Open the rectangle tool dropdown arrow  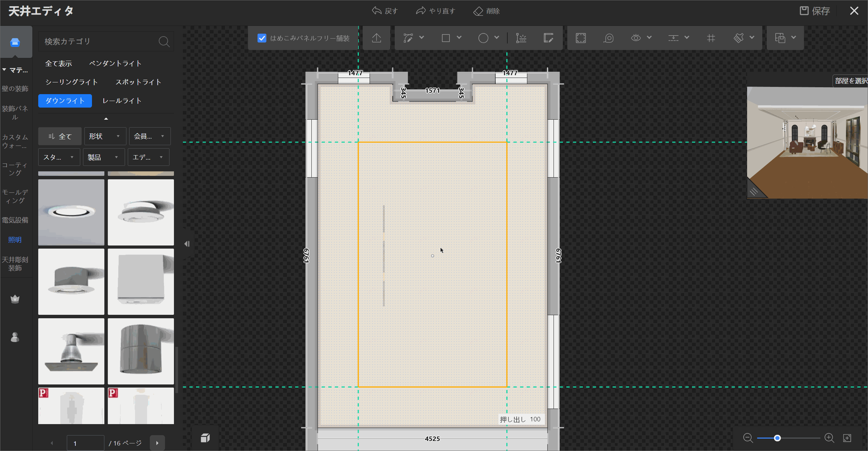point(459,38)
